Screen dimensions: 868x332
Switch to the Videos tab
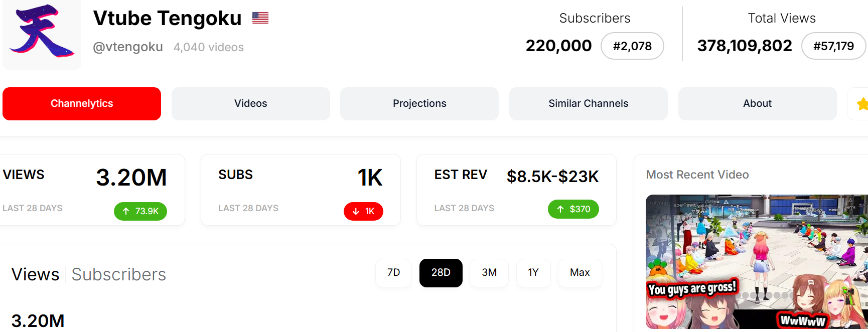(250, 104)
